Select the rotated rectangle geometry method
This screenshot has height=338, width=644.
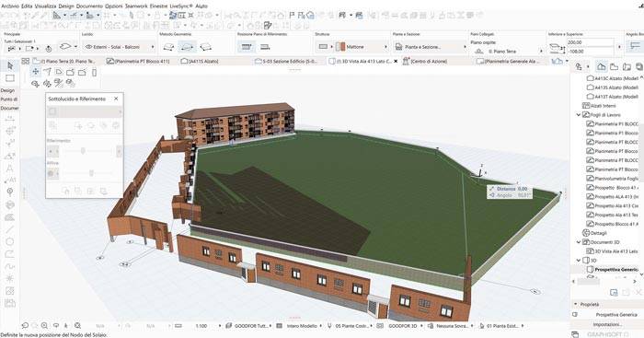tap(206, 47)
